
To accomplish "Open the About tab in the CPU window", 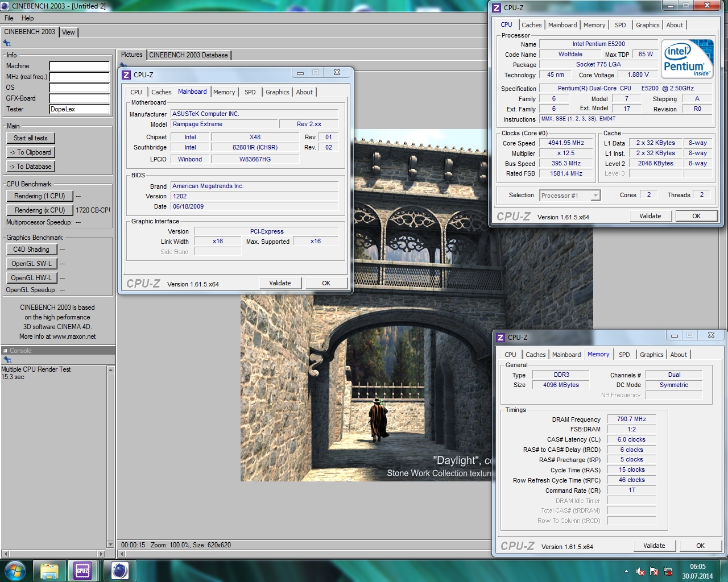I will [675, 25].
